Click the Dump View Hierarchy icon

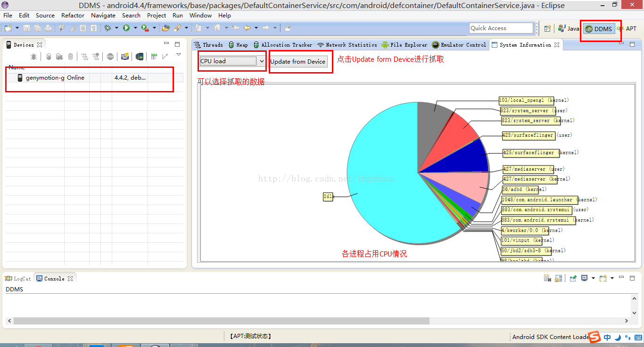point(140,57)
